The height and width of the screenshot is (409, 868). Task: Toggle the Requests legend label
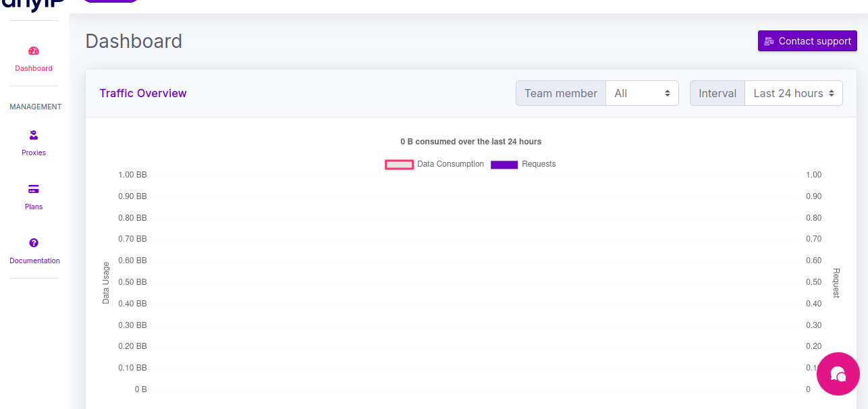pyautogui.click(x=539, y=164)
